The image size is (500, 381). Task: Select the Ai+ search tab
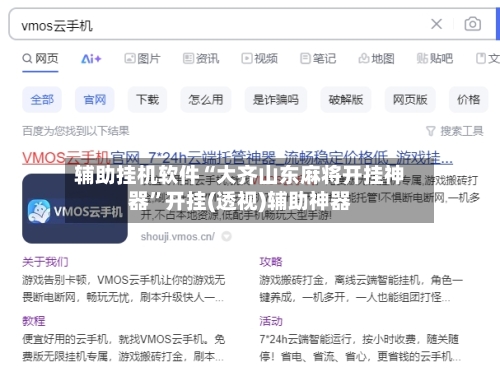91,59
